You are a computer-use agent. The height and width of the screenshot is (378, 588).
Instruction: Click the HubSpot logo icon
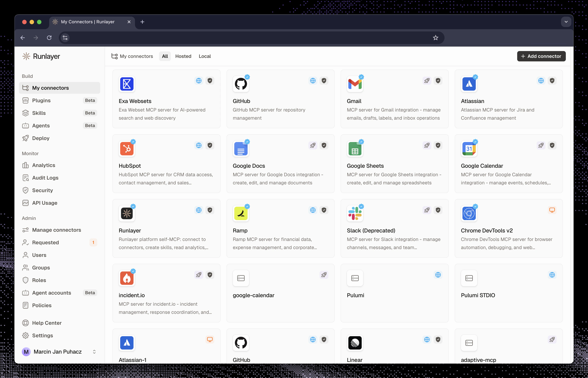point(127,149)
